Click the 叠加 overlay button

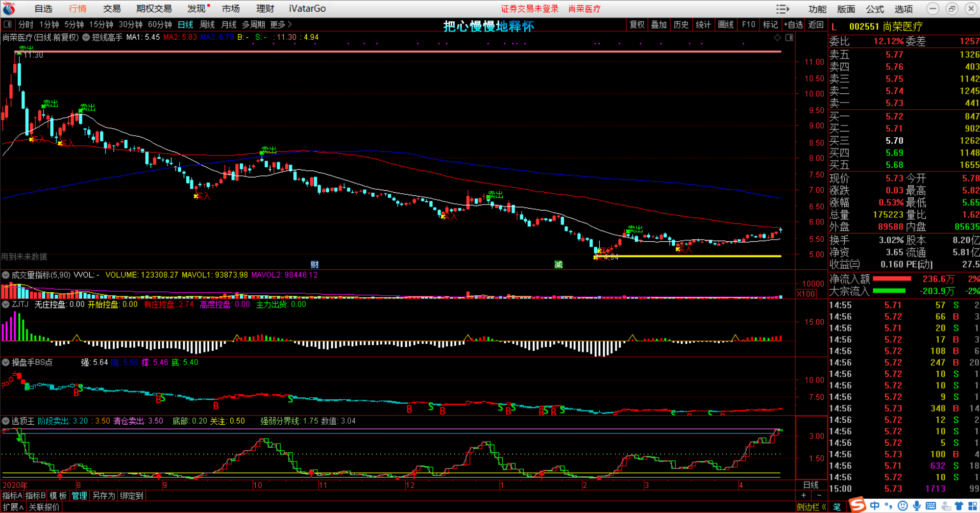click(x=659, y=24)
